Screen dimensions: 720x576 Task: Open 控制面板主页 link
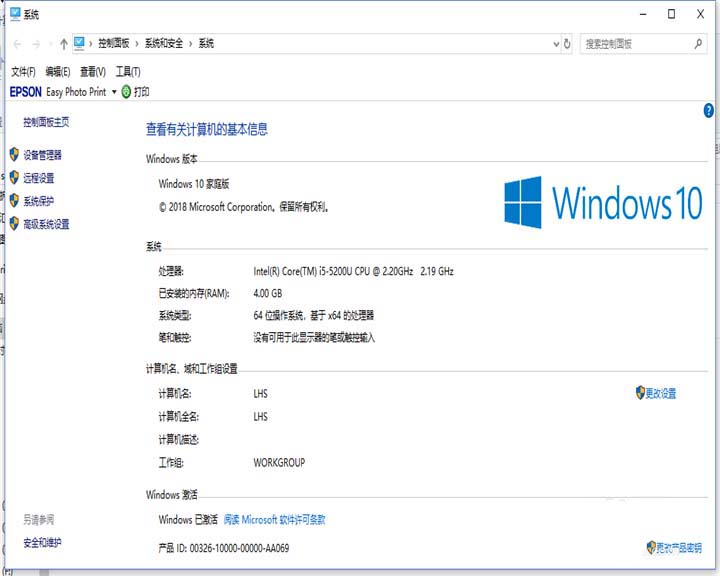point(46,122)
